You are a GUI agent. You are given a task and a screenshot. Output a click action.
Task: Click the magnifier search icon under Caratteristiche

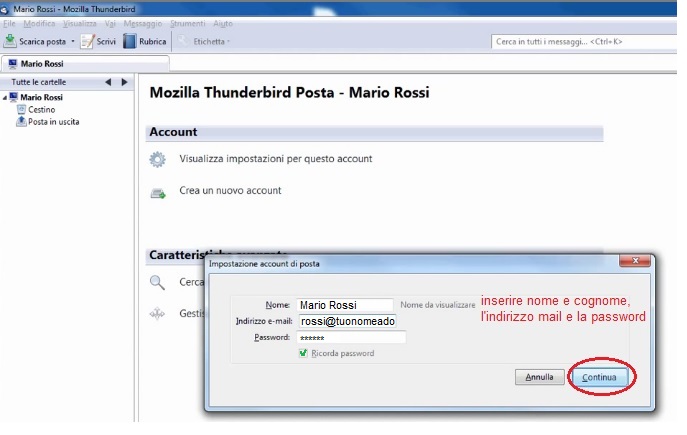[157, 283]
